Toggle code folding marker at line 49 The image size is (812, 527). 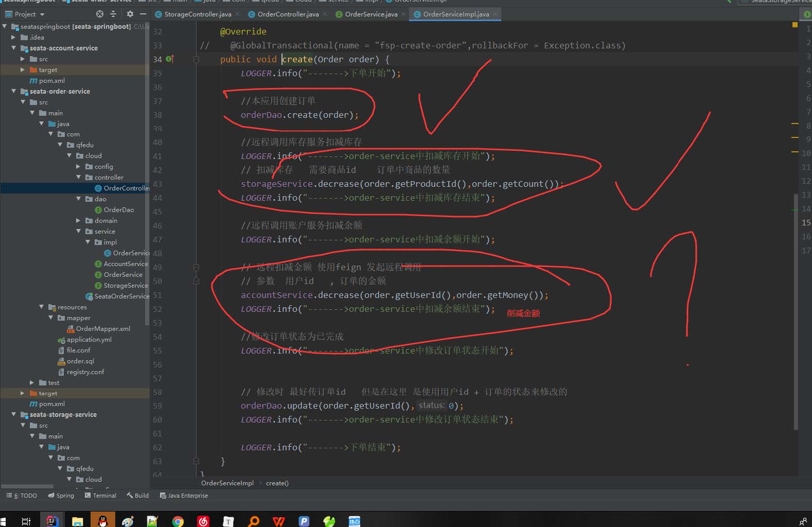pos(196,268)
